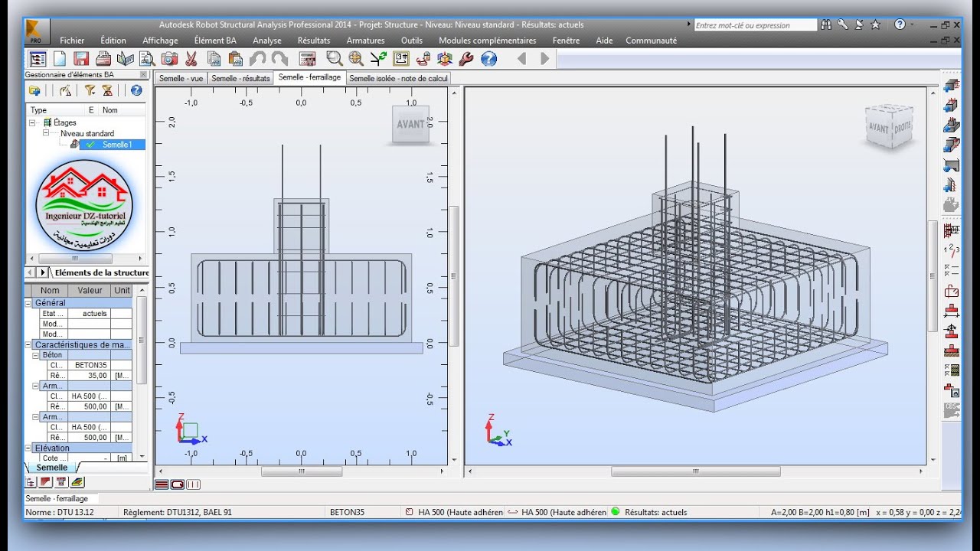Click the topmost beam element icon in right toolbar
This screenshot has width=980, height=551.
click(x=951, y=85)
